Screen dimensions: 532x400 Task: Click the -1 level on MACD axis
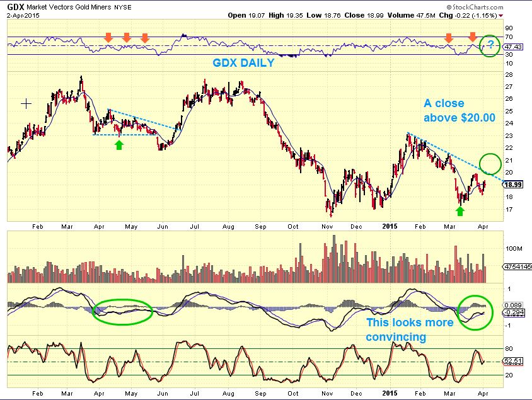click(509, 325)
